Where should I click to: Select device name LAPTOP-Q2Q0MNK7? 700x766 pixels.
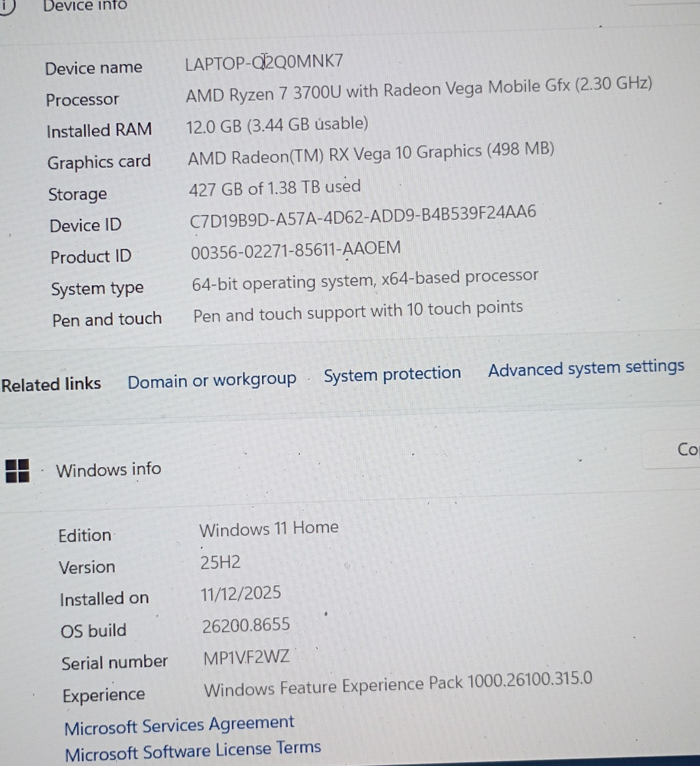[264, 62]
